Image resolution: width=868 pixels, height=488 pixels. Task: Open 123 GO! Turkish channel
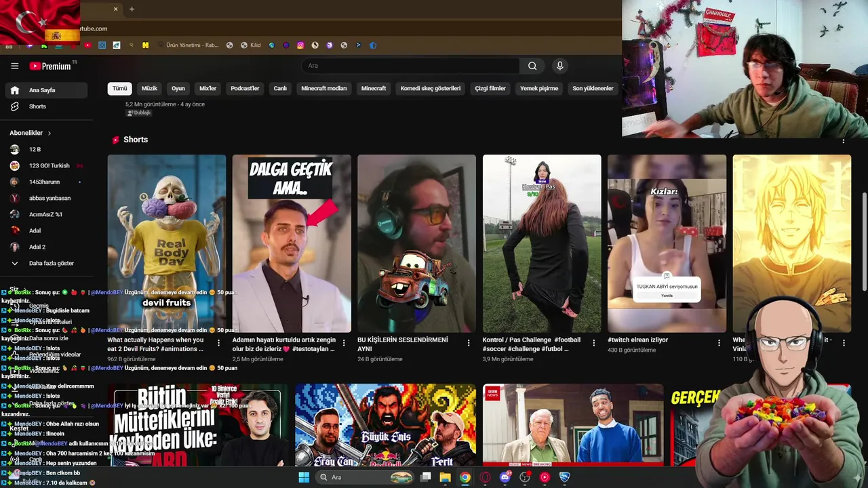(46, 165)
